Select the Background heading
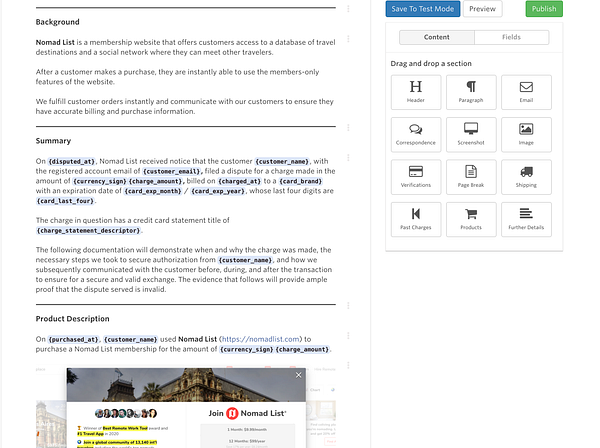Viewport: 600px width, 448px height. 57,22
